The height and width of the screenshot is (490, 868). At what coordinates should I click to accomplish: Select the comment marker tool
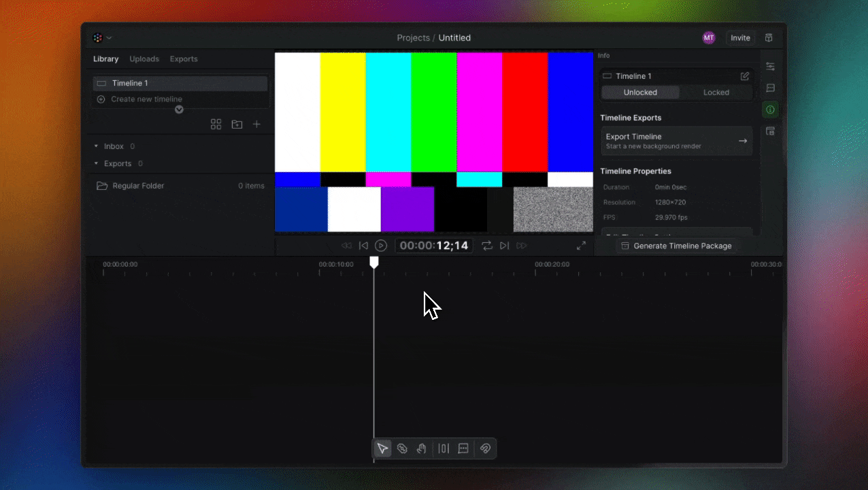tap(463, 448)
